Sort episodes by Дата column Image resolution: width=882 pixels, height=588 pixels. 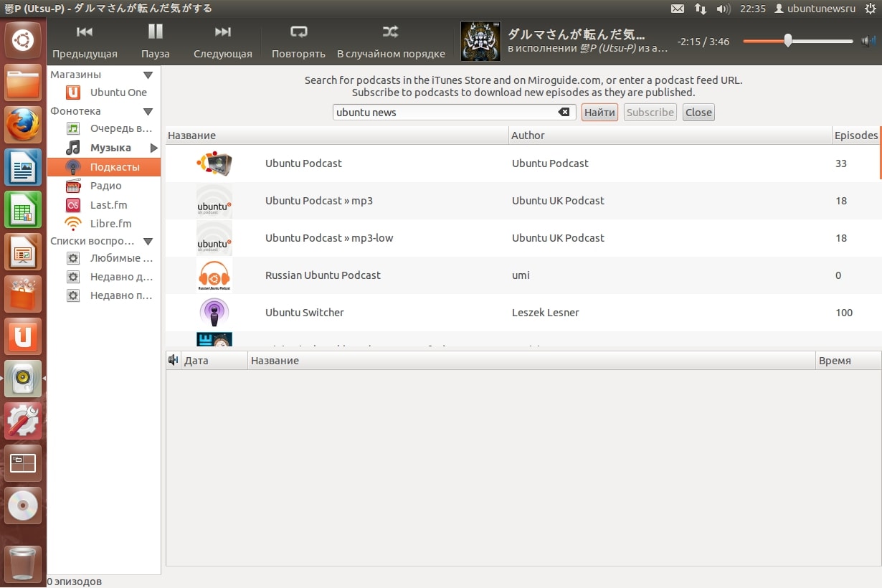214,361
